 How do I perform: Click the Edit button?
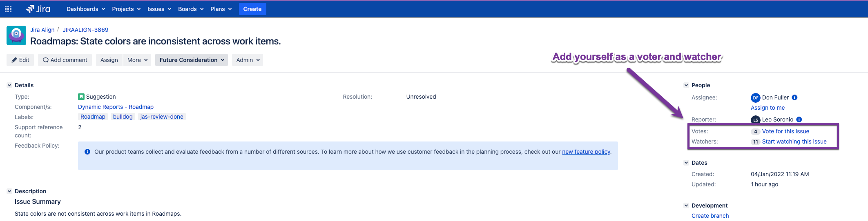tap(20, 60)
